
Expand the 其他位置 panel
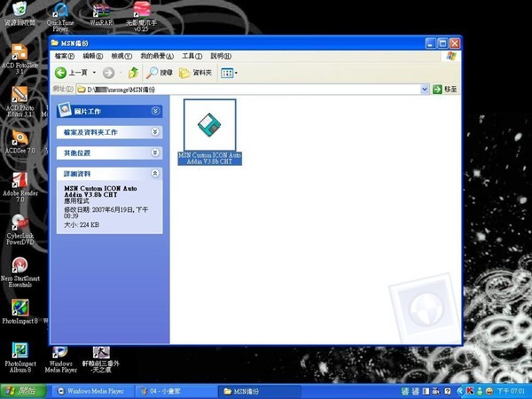pyautogui.click(x=155, y=153)
